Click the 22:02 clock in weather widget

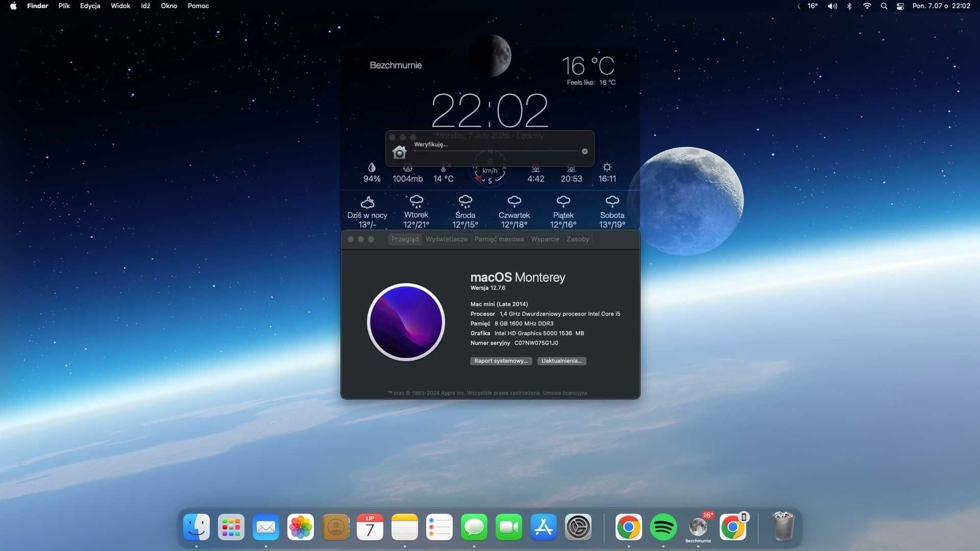coord(490,110)
